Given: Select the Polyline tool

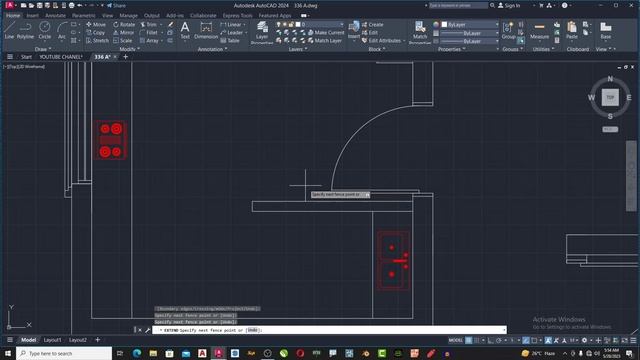Looking at the screenshot, I should tap(25, 30).
